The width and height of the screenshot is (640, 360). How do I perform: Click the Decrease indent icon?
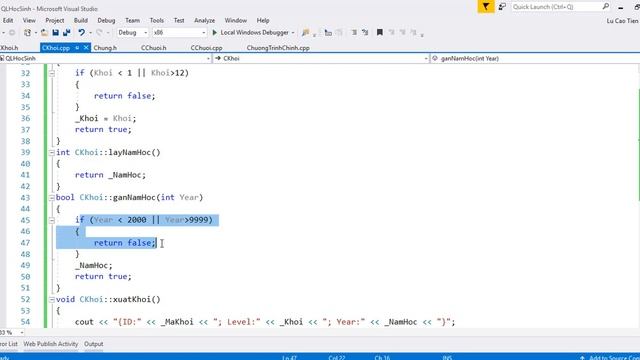coord(354,33)
